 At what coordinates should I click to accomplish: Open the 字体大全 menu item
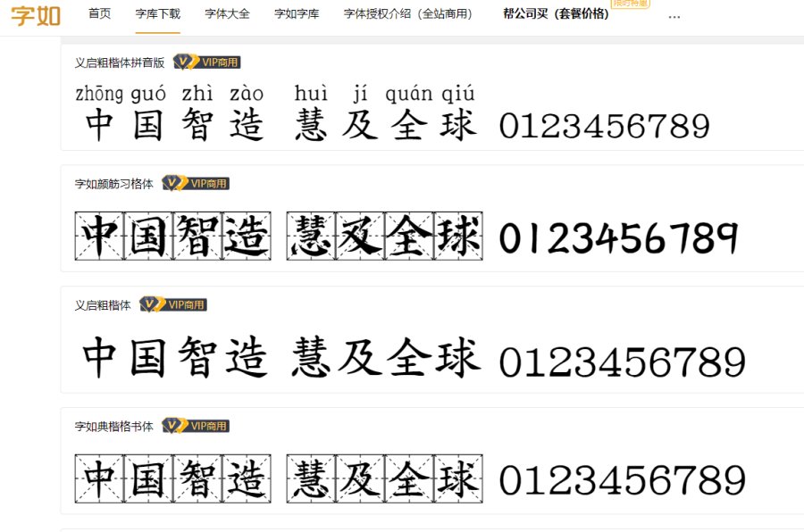(227, 14)
